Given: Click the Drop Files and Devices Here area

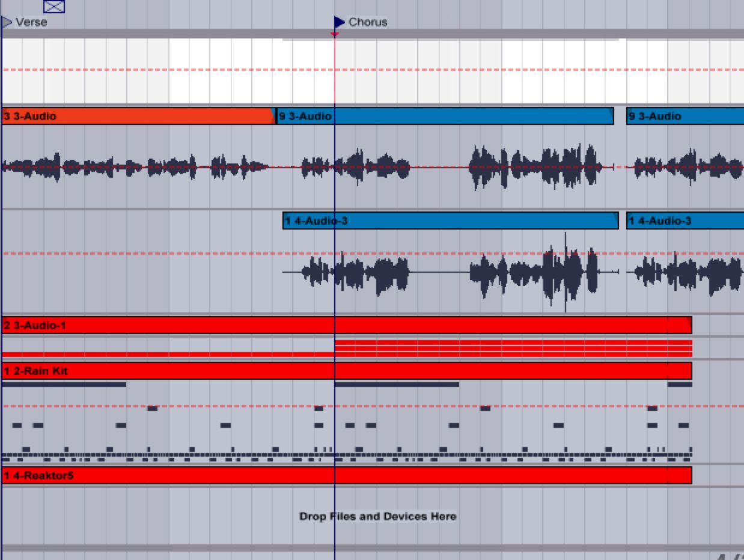Looking at the screenshot, I should (377, 516).
